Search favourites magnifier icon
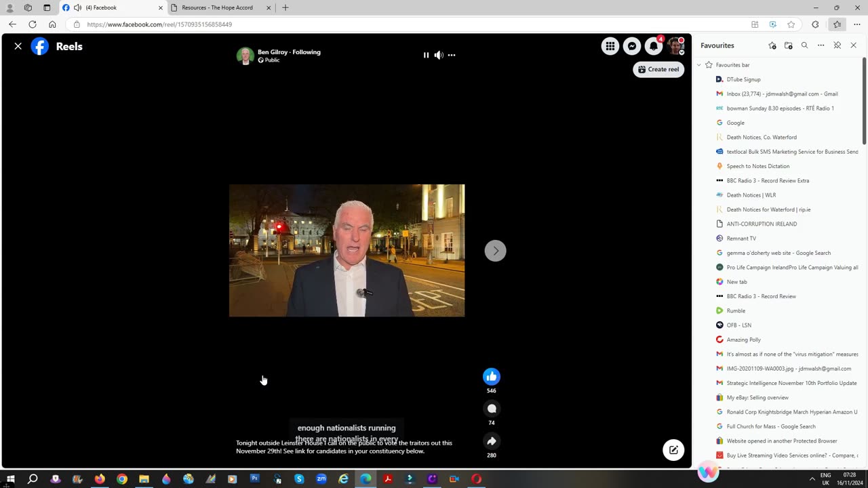 (804, 45)
